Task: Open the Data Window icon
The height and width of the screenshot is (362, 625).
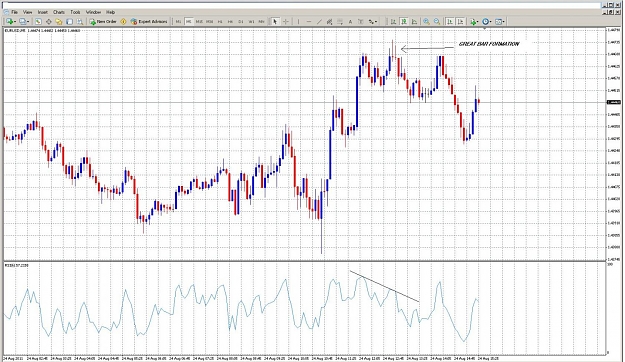Action: (49, 22)
